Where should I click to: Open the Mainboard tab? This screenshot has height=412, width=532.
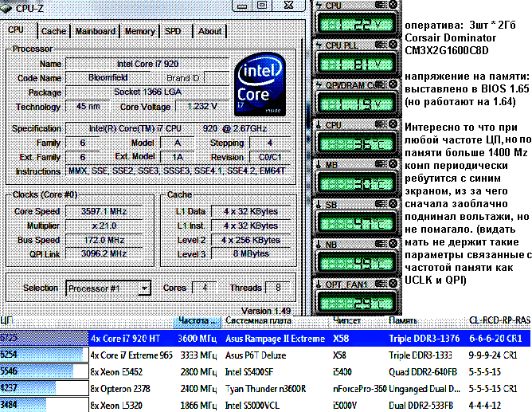[x=96, y=31]
